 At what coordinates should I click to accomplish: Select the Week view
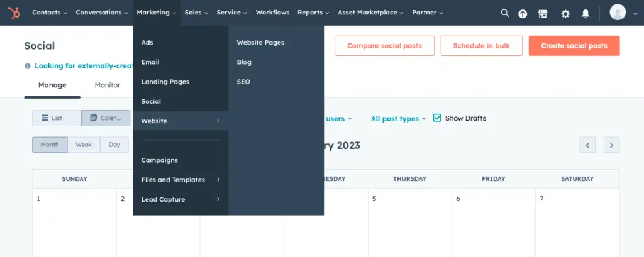84,145
